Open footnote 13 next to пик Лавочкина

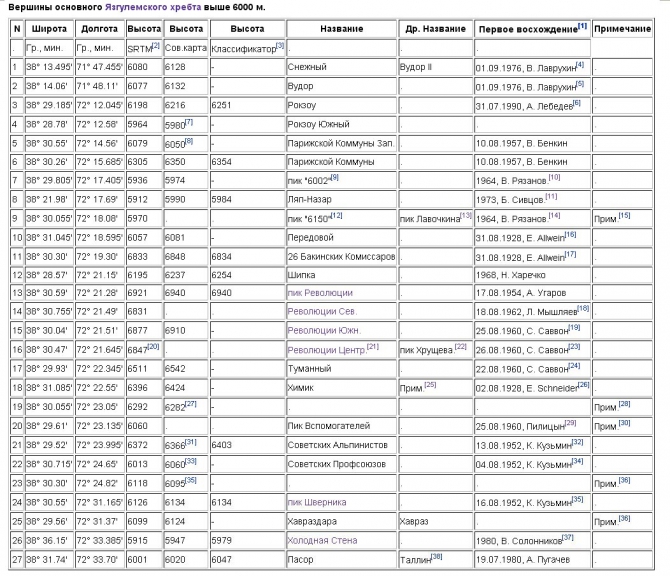pyautogui.click(x=466, y=214)
